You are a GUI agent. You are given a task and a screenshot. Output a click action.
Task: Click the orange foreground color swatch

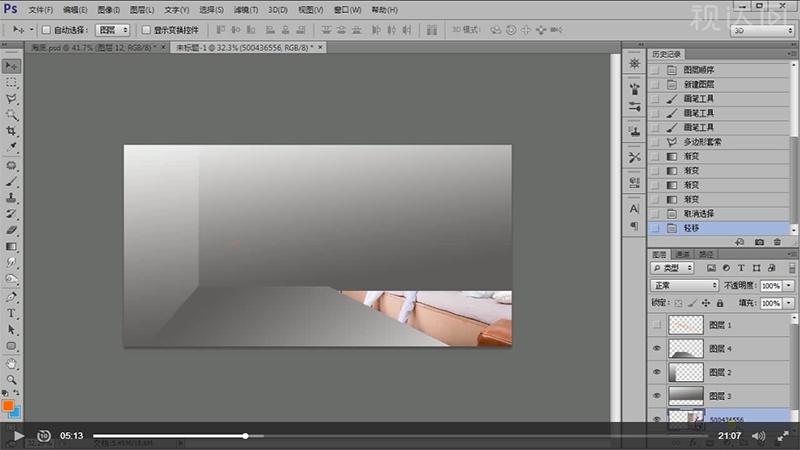(8, 406)
